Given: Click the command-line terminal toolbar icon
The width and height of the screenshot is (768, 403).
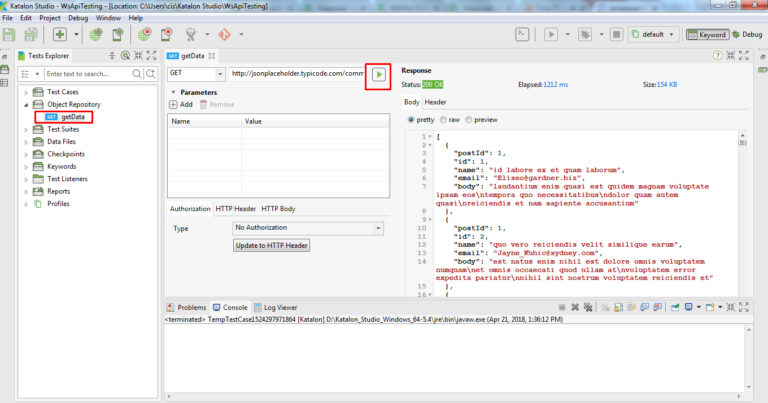Looking at the screenshot, I should (x=522, y=34).
